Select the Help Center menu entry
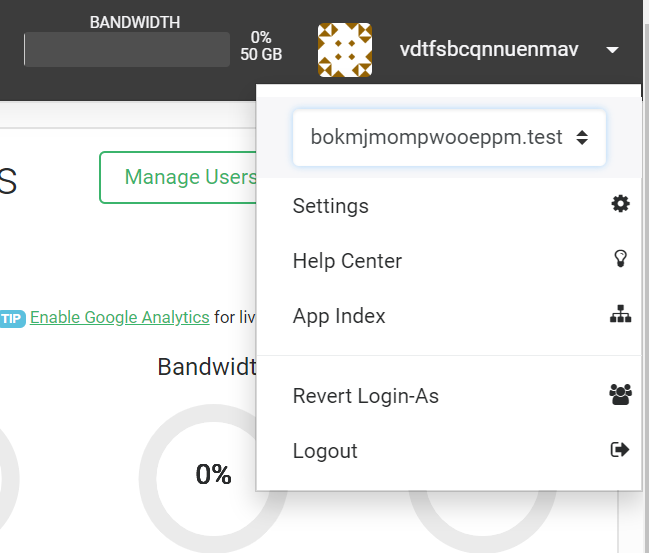 coord(347,261)
